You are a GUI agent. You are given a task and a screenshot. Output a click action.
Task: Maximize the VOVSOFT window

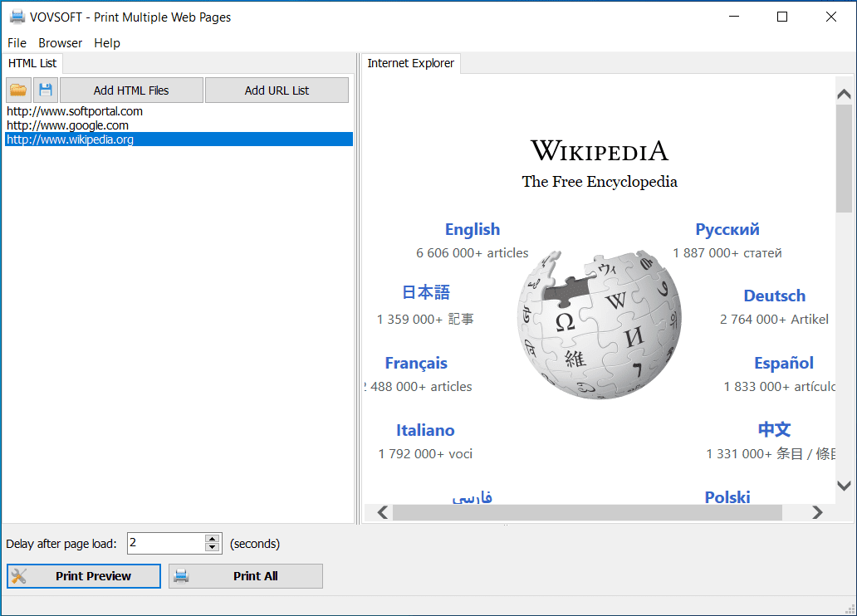click(x=782, y=17)
